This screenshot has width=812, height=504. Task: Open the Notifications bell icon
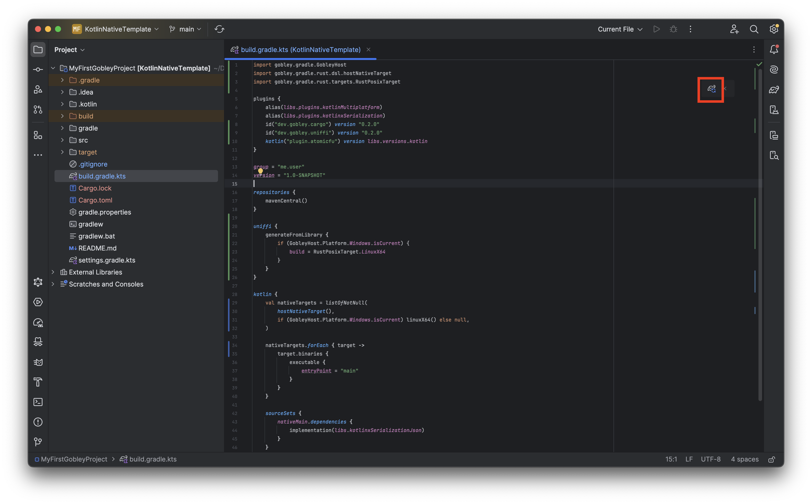[x=774, y=50]
